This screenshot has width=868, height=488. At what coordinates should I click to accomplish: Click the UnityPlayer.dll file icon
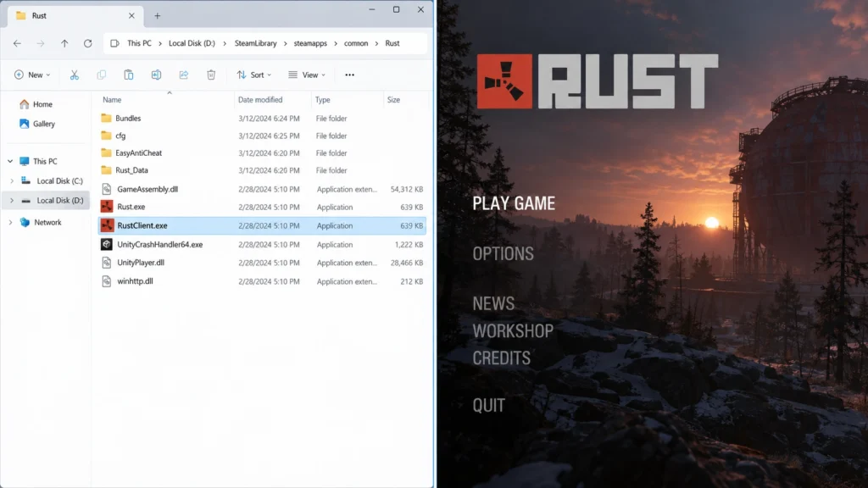coord(107,263)
